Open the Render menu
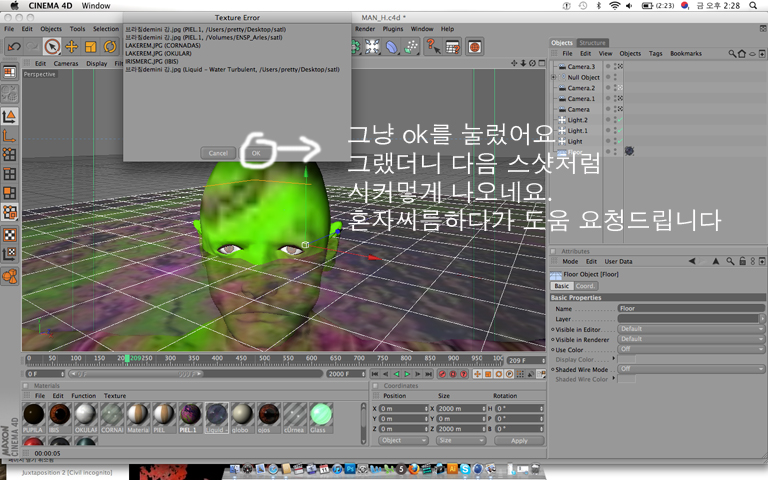 click(x=365, y=29)
